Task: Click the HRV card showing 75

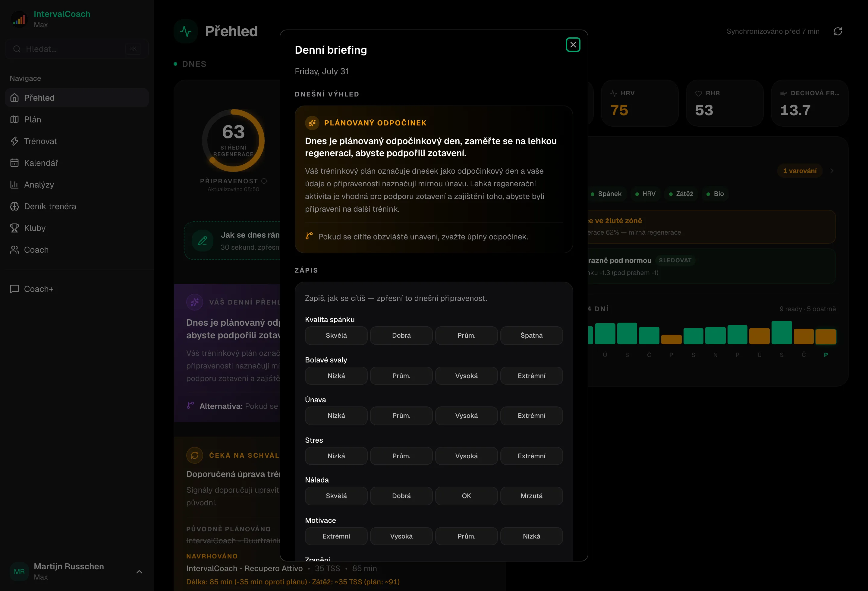Action: tap(640, 103)
